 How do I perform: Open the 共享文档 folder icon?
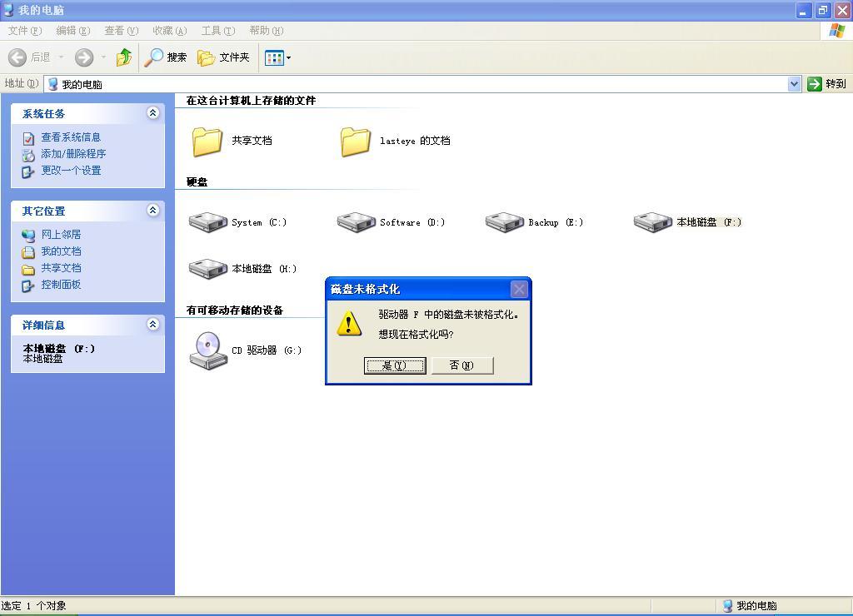pyautogui.click(x=207, y=142)
